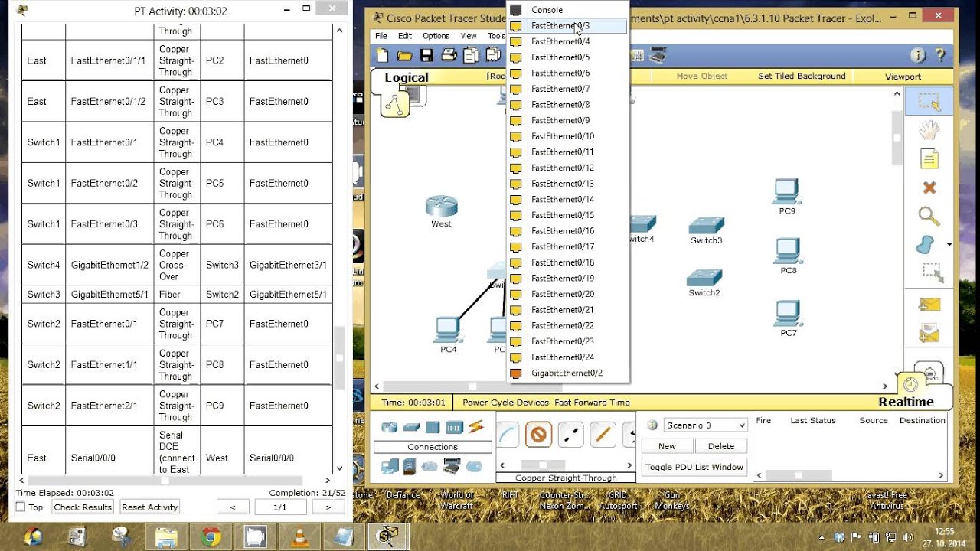Screen dimensions: 980x551
Task: Click the Save disk toolbar icon
Action: coord(427,55)
